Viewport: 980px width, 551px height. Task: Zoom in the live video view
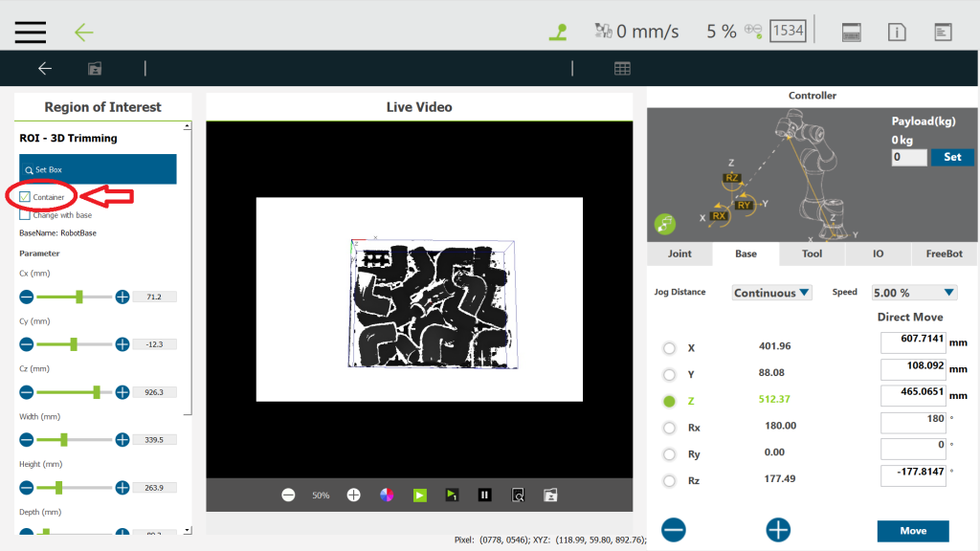pyautogui.click(x=353, y=495)
